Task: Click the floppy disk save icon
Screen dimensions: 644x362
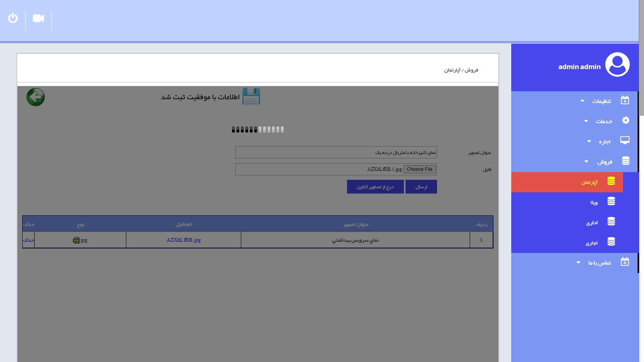Action: [x=251, y=97]
